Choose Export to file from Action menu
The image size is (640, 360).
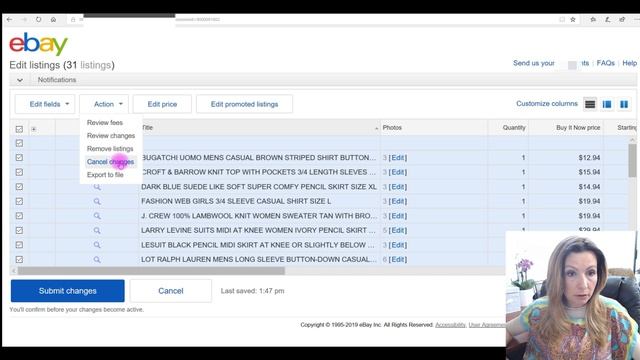coord(105,175)
